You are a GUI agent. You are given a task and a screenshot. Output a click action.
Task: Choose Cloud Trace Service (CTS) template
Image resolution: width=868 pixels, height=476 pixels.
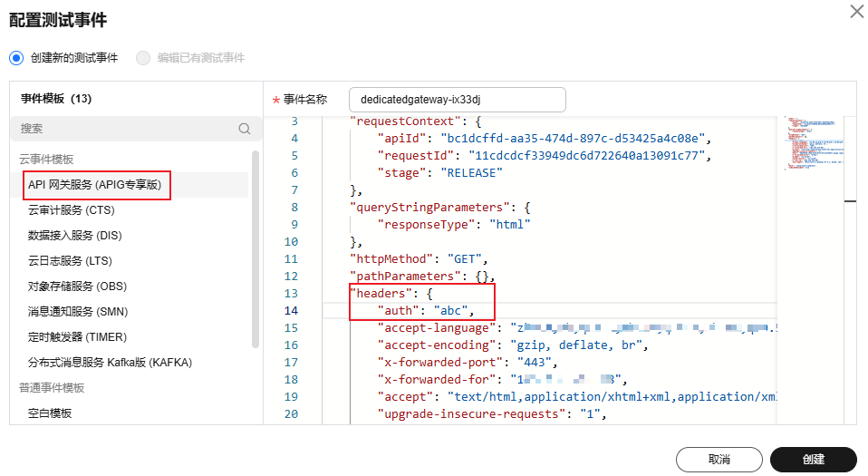coord(72,210)
